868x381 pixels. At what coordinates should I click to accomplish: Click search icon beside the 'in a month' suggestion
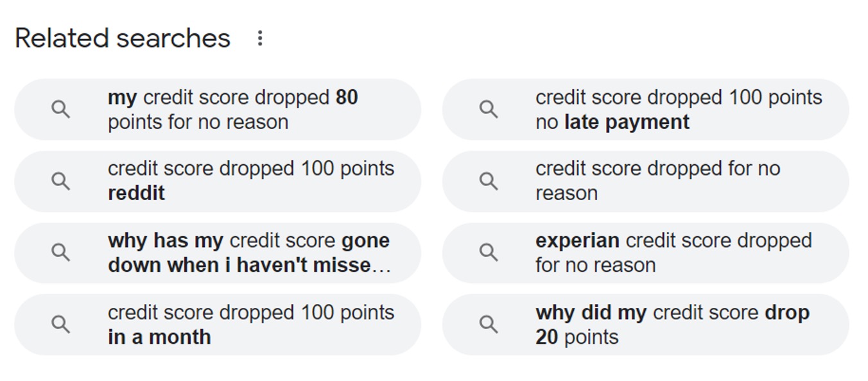coord(60,325)
